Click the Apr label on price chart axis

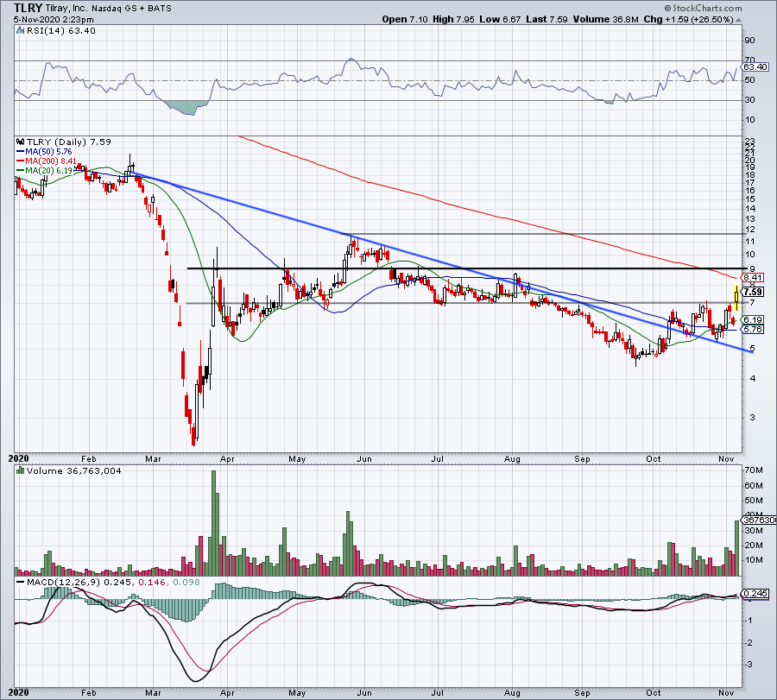coord(227,458)
